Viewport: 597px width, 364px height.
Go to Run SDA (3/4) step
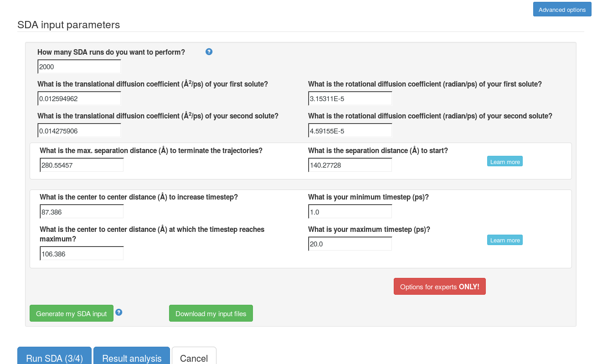(55, 356)
